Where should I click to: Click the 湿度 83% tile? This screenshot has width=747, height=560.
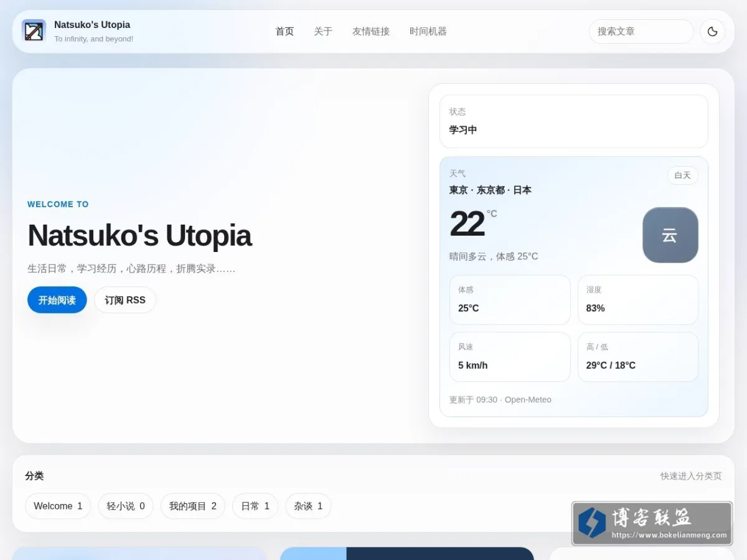pyautogui.click(x=638, y=300)
